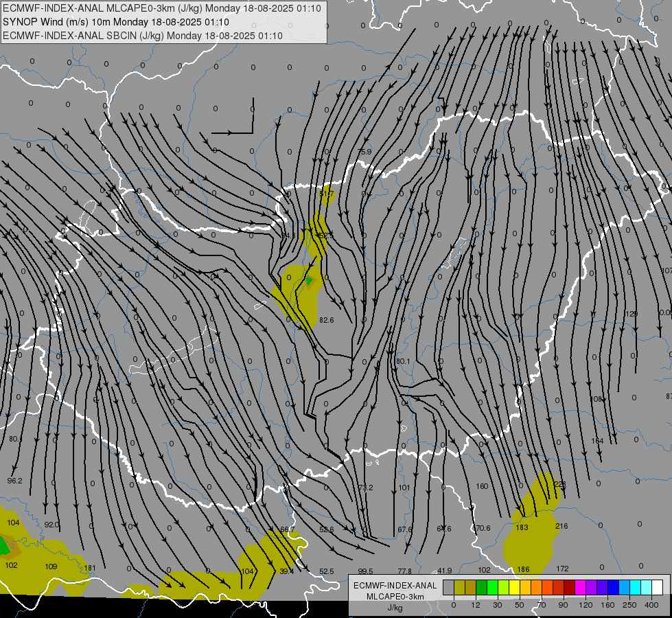Screen dimensions: 672x618
Task: Click the map value 99.5
Action: (366, 571)
